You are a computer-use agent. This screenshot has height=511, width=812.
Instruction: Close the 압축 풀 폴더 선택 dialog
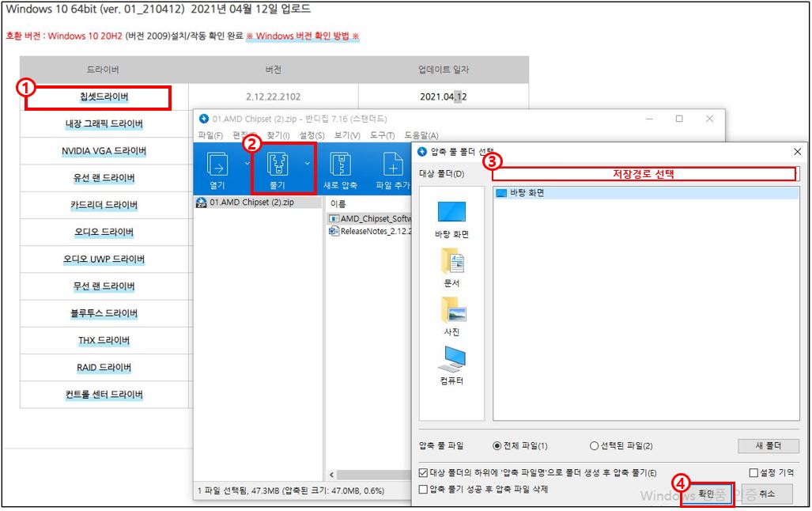point(797,151)
